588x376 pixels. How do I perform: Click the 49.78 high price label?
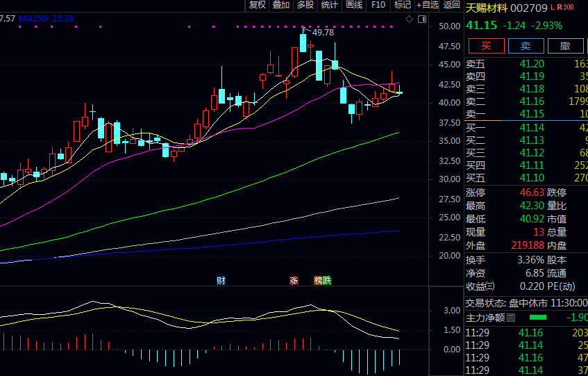[x=323, y=32]
